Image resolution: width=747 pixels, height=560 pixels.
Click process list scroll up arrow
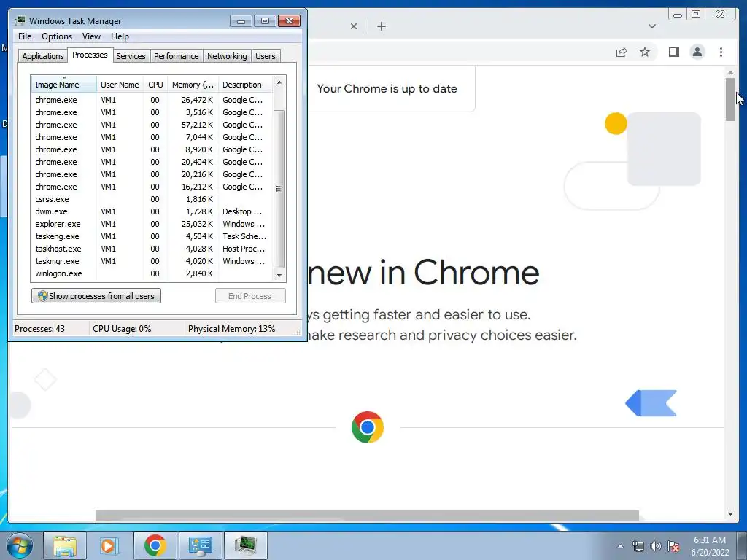tap(279, 82)
